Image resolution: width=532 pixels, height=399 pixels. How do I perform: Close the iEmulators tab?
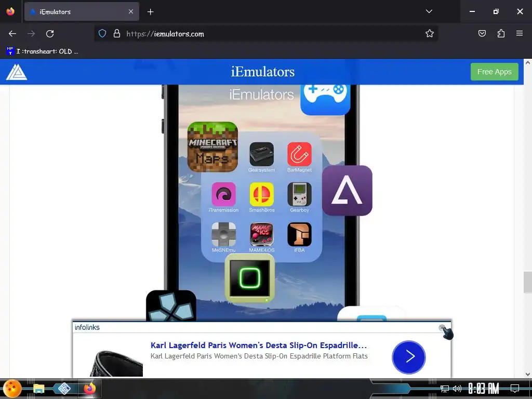click(131, 11)
